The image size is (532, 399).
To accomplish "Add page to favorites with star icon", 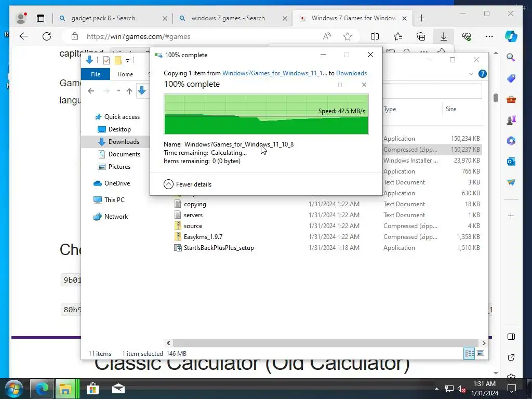I will pos(348,36).
